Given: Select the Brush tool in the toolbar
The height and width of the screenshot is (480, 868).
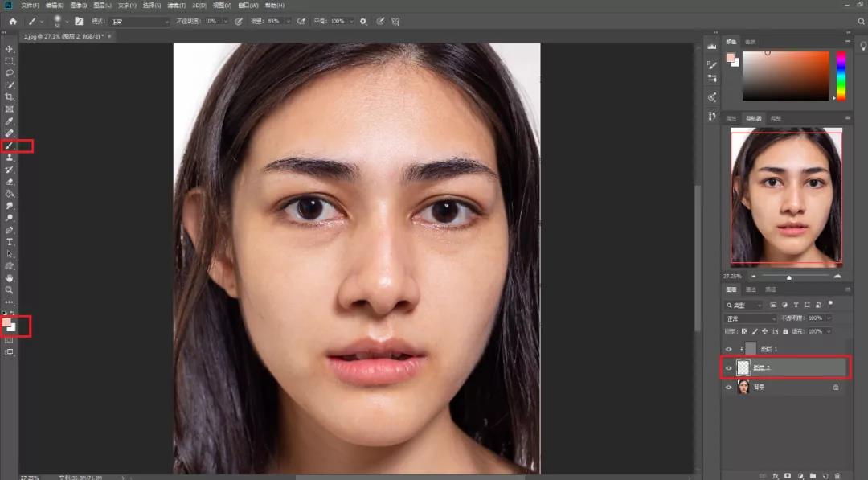Looking at the screenshot, I should pos(10,146).
